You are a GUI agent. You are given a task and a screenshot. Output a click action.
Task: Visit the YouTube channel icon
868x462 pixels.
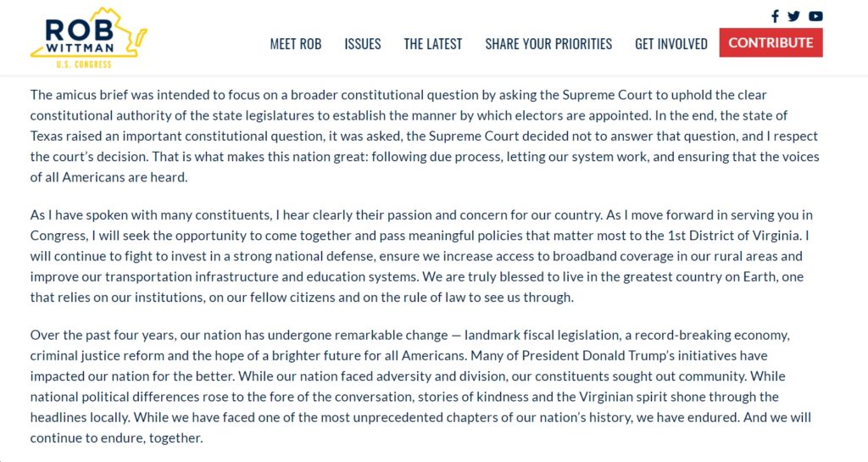(815, 16)
